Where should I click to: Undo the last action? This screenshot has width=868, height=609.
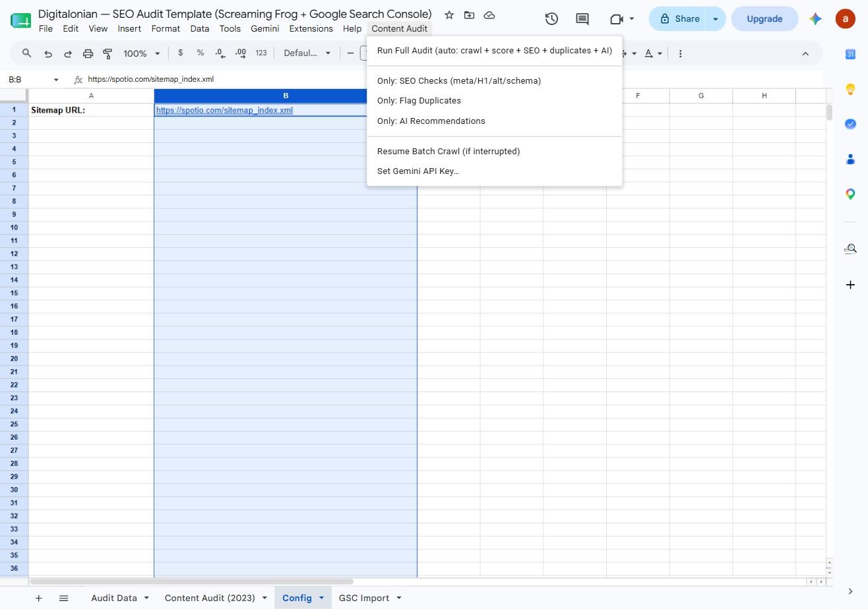[47, 53]
